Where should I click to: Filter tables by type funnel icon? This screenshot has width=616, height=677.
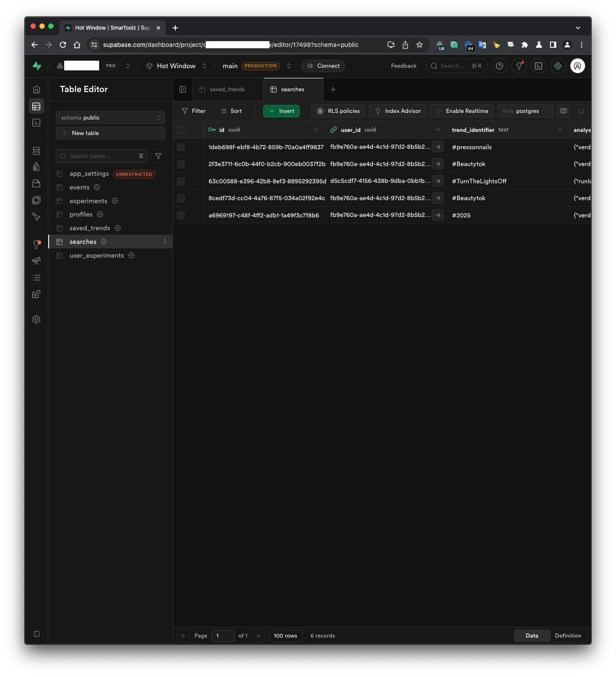(158, 156)
